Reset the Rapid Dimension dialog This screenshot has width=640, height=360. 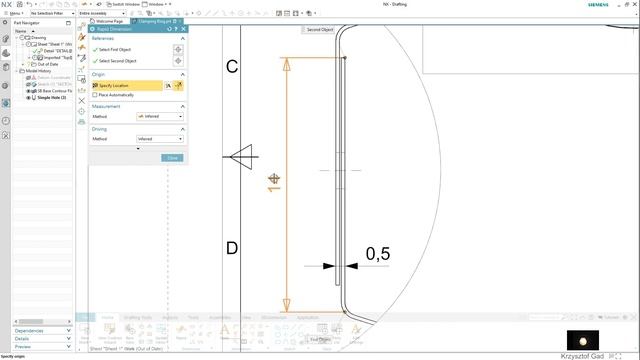click(x=169, y=29)
